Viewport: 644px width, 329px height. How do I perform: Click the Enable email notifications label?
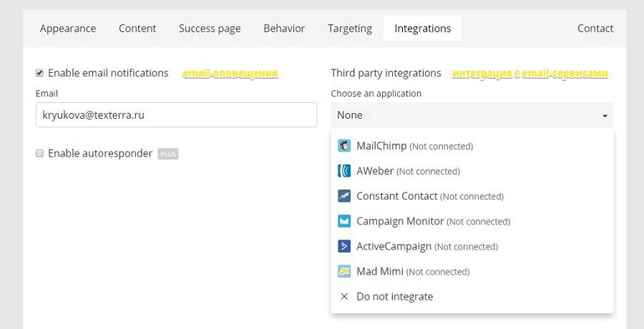(x=108, y=73)
